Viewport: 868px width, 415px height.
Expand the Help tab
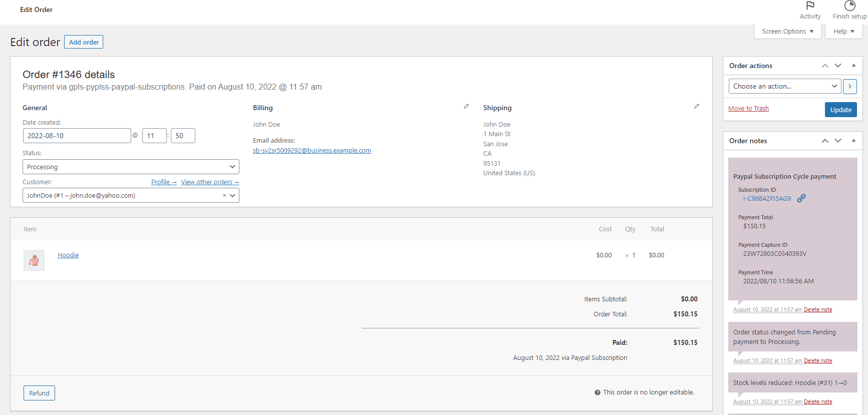pyautogui.click(x=843, y=32)
